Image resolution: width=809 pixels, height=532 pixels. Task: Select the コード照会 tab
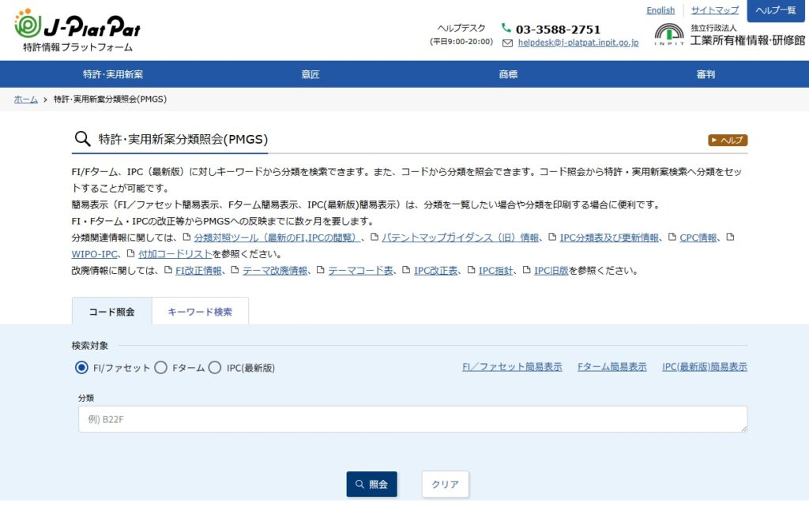(x=111, y=312)
